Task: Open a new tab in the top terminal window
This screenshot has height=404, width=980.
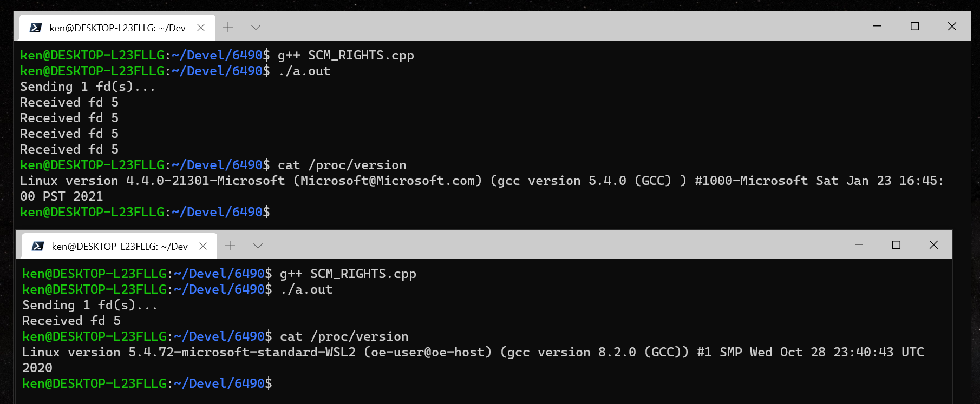Action: (228, 27)
